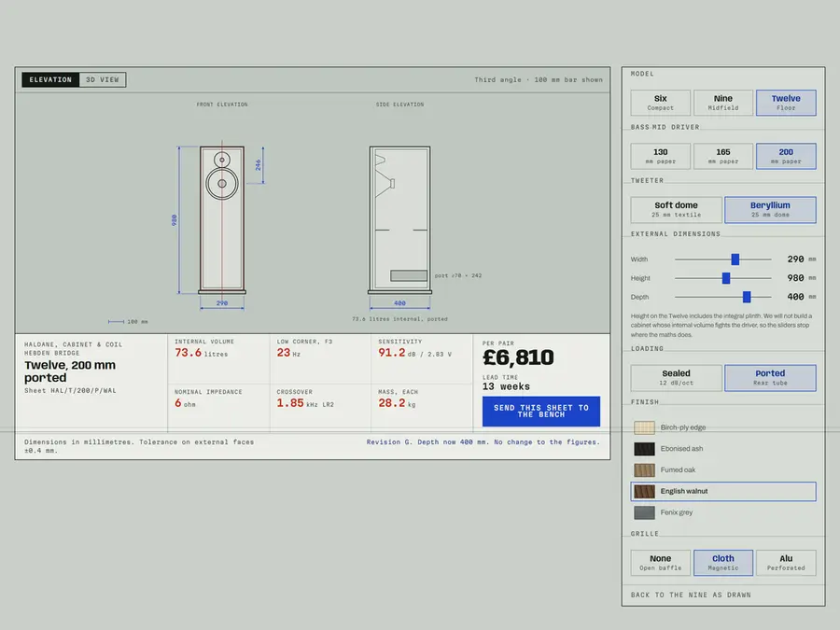Click the Height slider handle
Image resolution: width=840 pixels, height=630 pixels.
[726, 278]
